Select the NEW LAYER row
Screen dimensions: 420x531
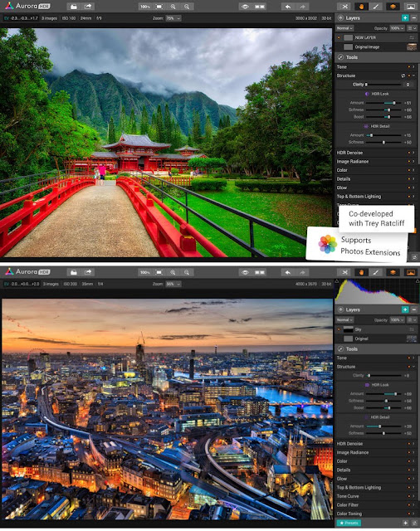[x=376, y=37]
